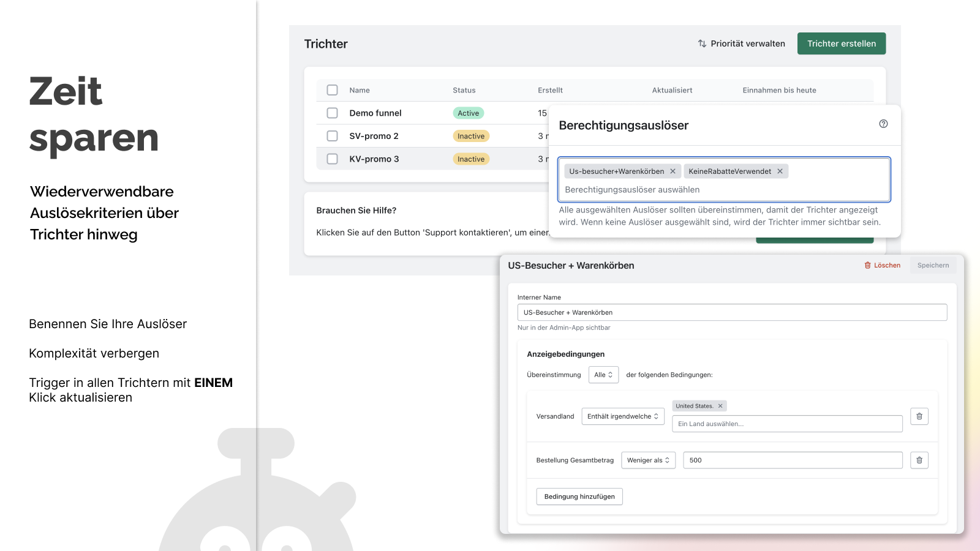Click the Anzeigebedingungen heading
This screenshot has height=551, width=980.
566,354
